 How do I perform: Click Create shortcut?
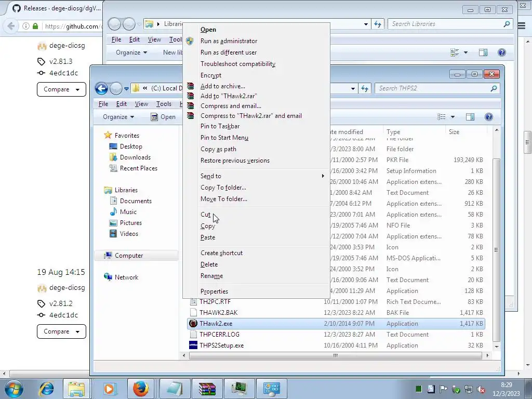pyautogui.click(x=221, y=253)
